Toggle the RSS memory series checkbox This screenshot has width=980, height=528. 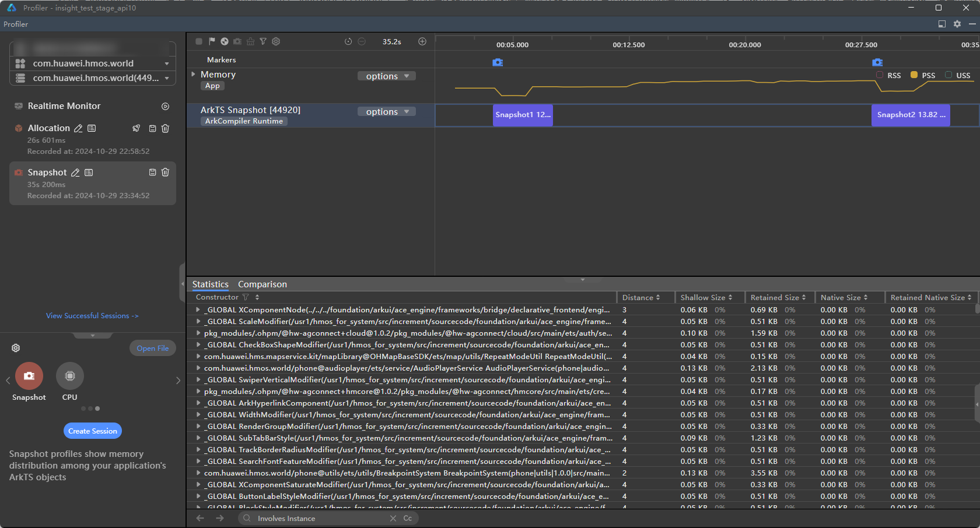(880, 75)
